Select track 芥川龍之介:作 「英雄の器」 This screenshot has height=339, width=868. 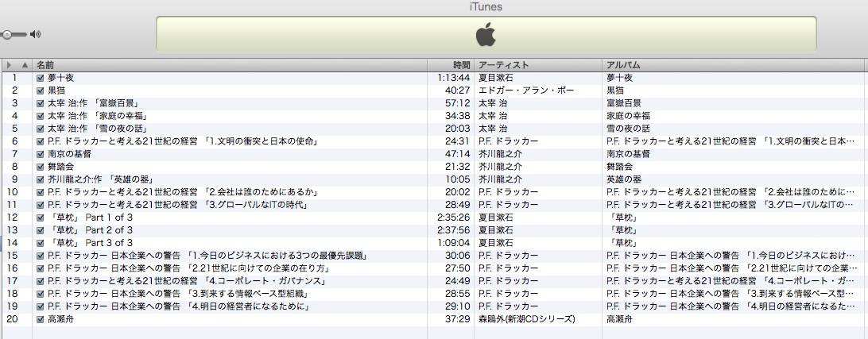pos(101,179)
